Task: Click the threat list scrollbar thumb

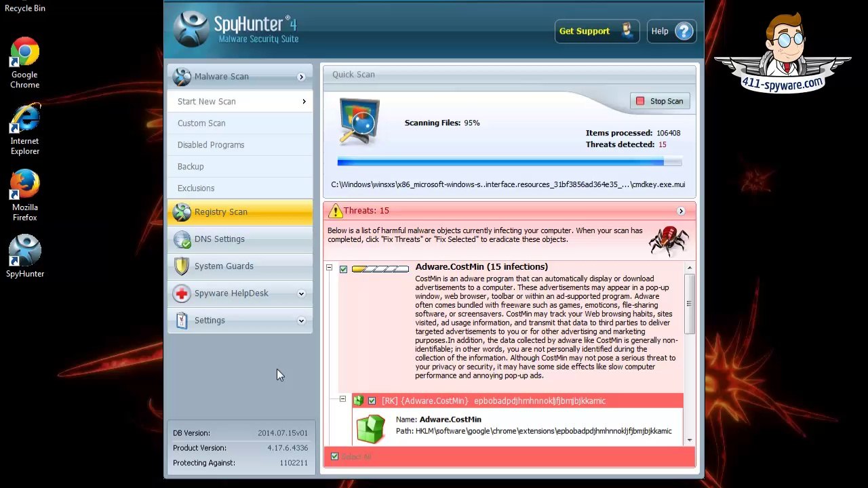Action: [x=690, y=304]
